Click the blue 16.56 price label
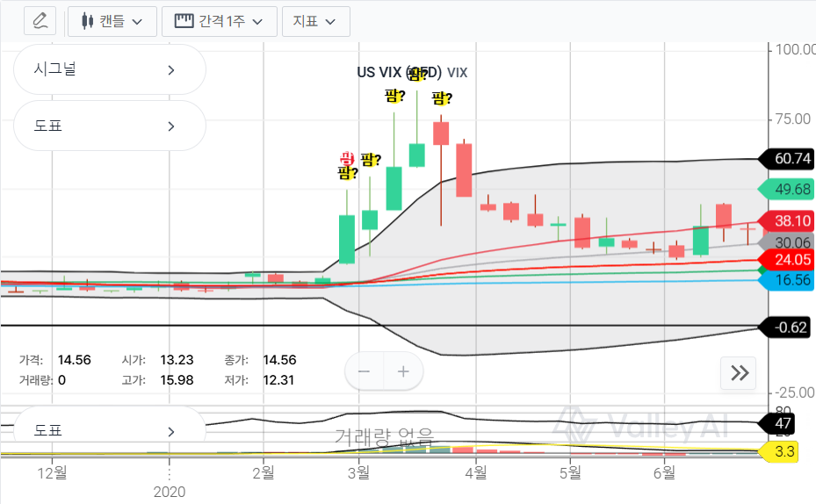The height and width of the screenshot is (504, 816). 787,280
